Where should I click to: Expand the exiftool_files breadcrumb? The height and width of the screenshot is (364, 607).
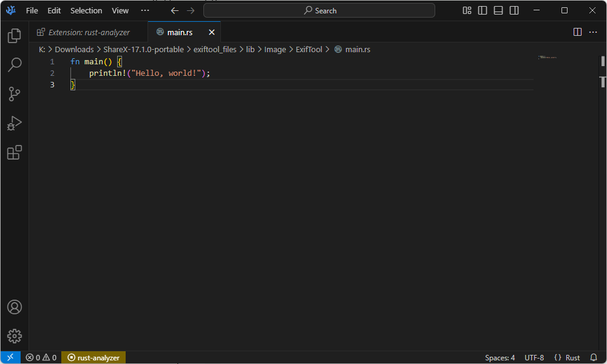tap(215, 50)
